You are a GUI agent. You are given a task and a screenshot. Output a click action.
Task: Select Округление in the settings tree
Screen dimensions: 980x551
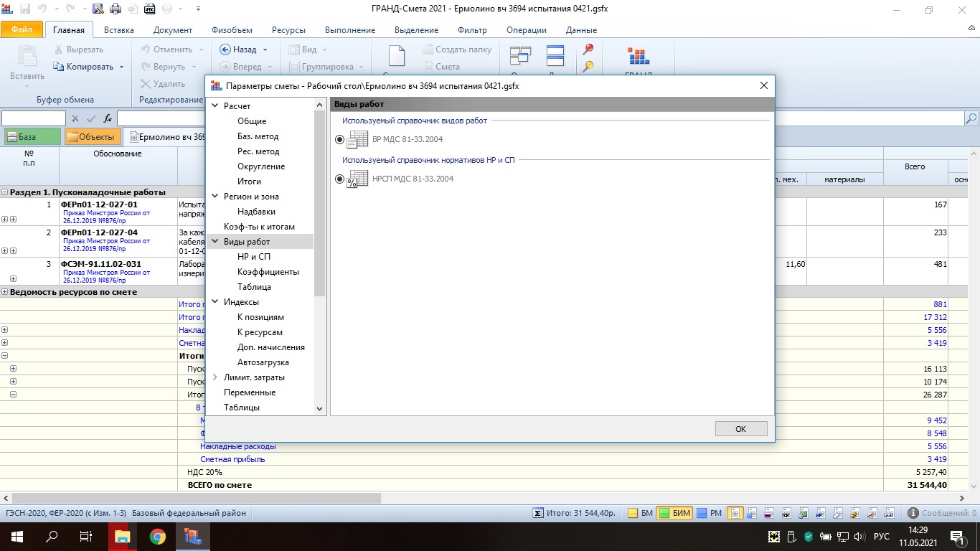tap(261, 166)
